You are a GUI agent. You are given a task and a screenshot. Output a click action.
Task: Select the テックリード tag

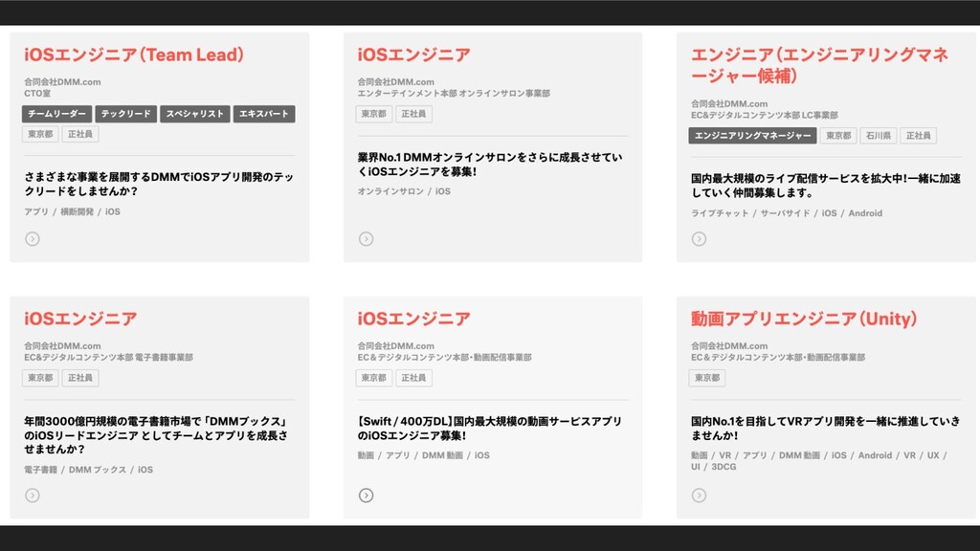tap(125, 114)
